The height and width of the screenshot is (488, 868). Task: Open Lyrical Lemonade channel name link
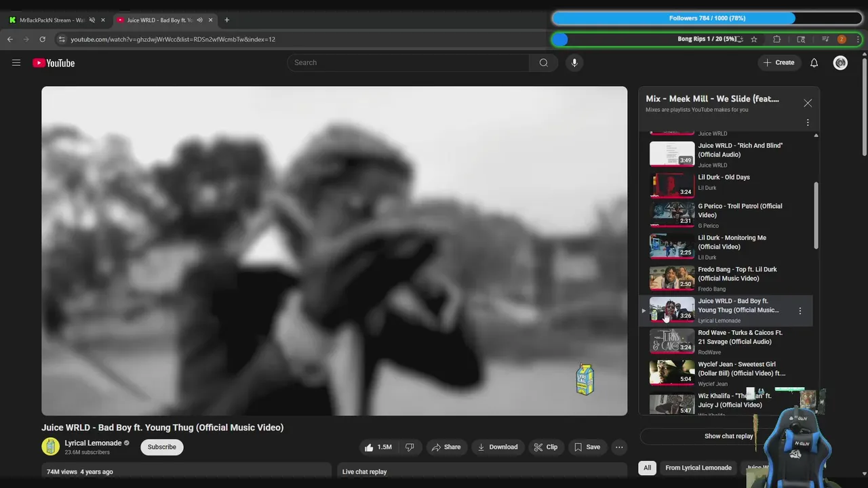click(x=93, y=443)
